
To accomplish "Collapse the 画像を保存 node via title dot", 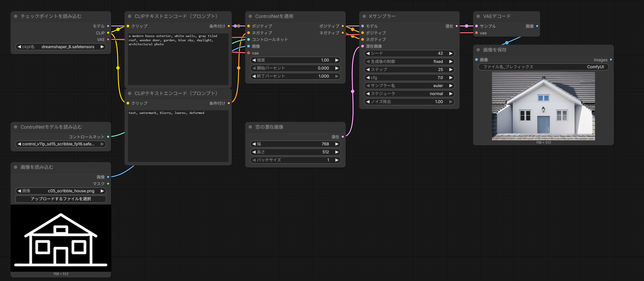I will click(x=478, y=50).
